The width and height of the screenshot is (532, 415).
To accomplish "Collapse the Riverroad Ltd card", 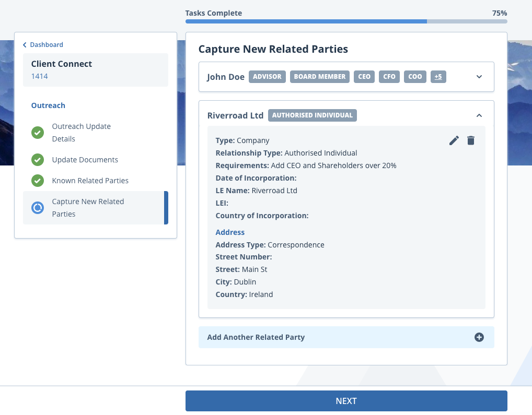I will click(479, 115).
